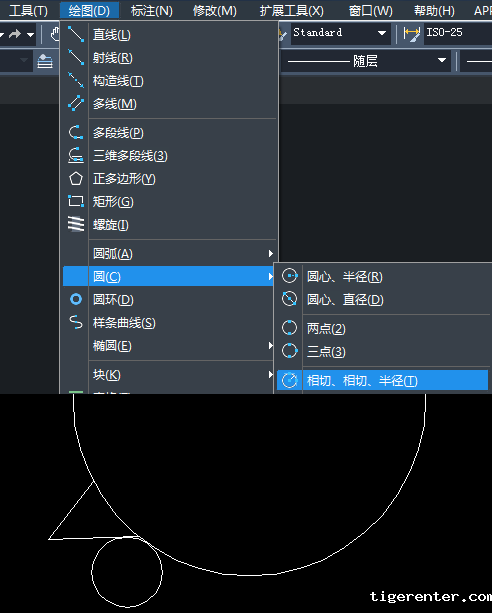Click the two-point circle icon
The image size is (492, 613).
click(x=289, y=328)
